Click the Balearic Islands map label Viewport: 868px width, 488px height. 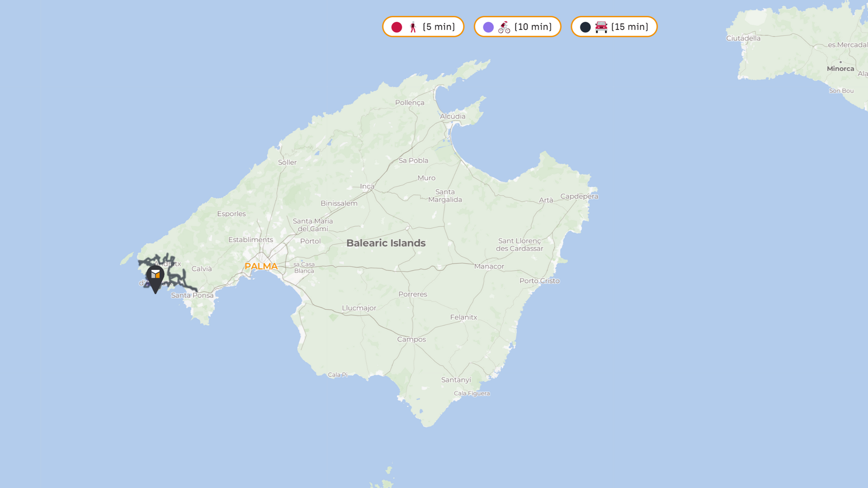pos(386,243)
